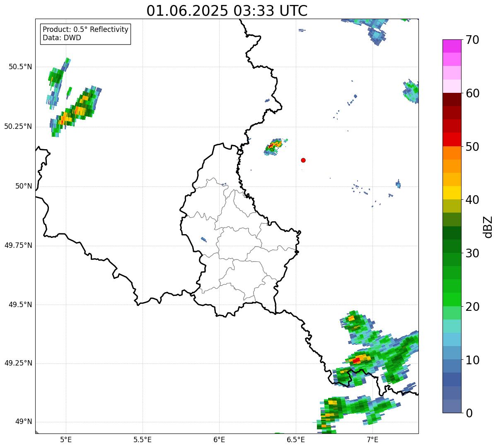Screen dimensions: 498x448
Task: Click the colorbar tick label 50
Action: tap(472, 147)
